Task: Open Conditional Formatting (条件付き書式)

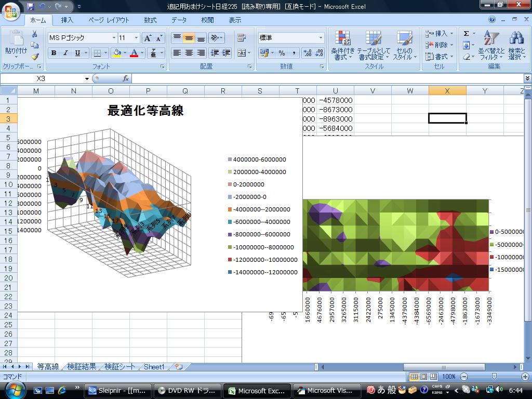Action: 342,45
